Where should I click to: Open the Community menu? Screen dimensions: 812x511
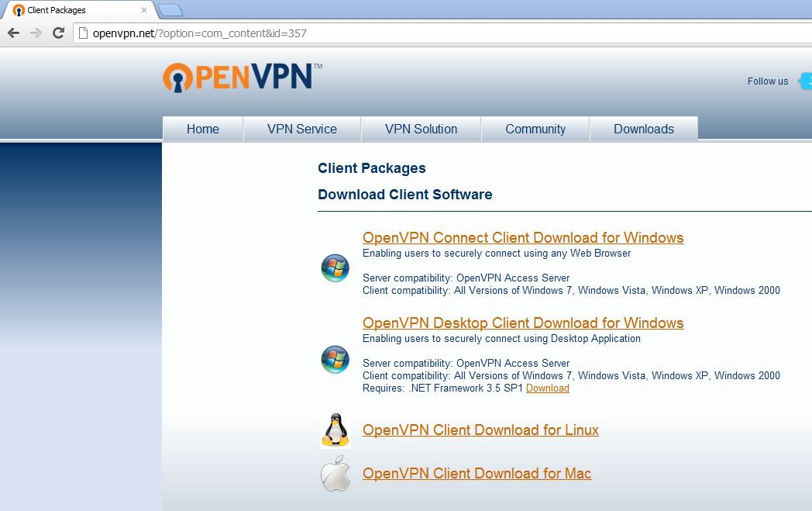click(x=535, y=129)
